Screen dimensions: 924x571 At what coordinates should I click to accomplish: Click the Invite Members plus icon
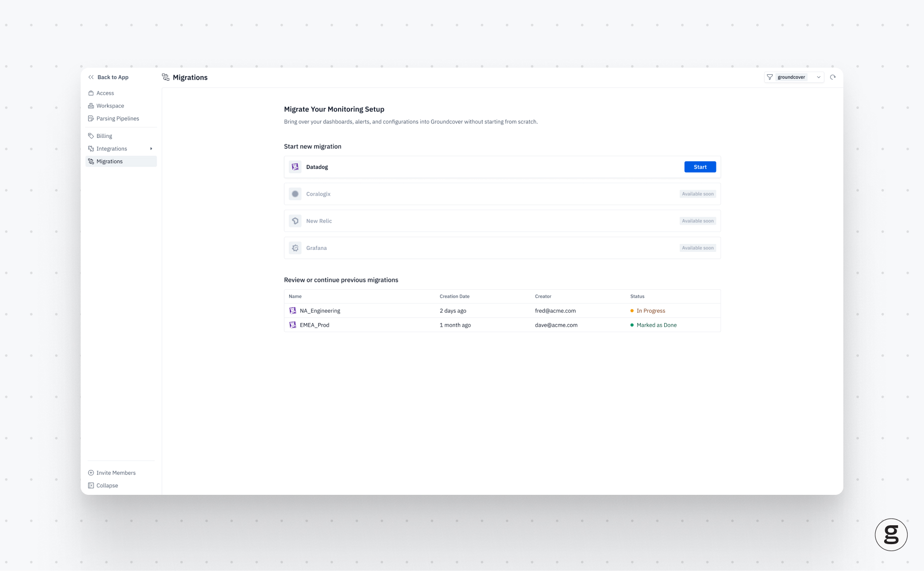coord(91,473)
